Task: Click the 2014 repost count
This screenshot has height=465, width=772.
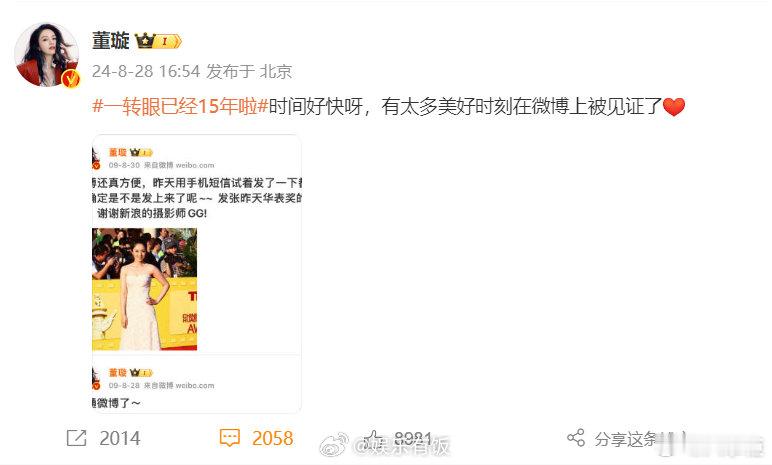Action: 120,438
